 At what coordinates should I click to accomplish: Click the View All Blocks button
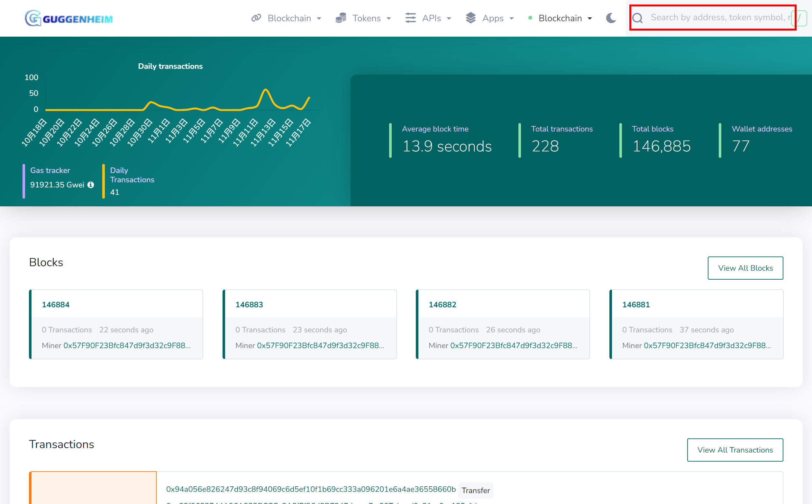point(745,268)
